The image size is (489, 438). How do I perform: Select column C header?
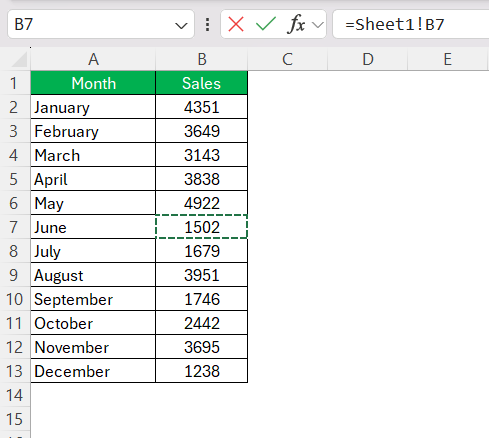287,59
